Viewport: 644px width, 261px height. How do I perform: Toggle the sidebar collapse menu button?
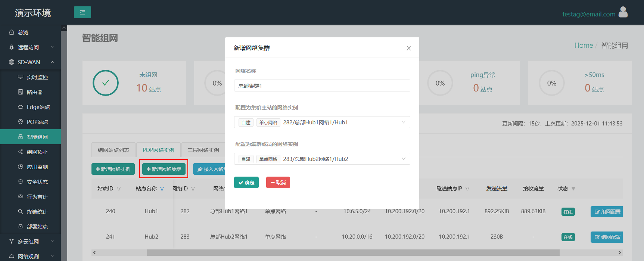pyautogui.click(x=83, y=12)
